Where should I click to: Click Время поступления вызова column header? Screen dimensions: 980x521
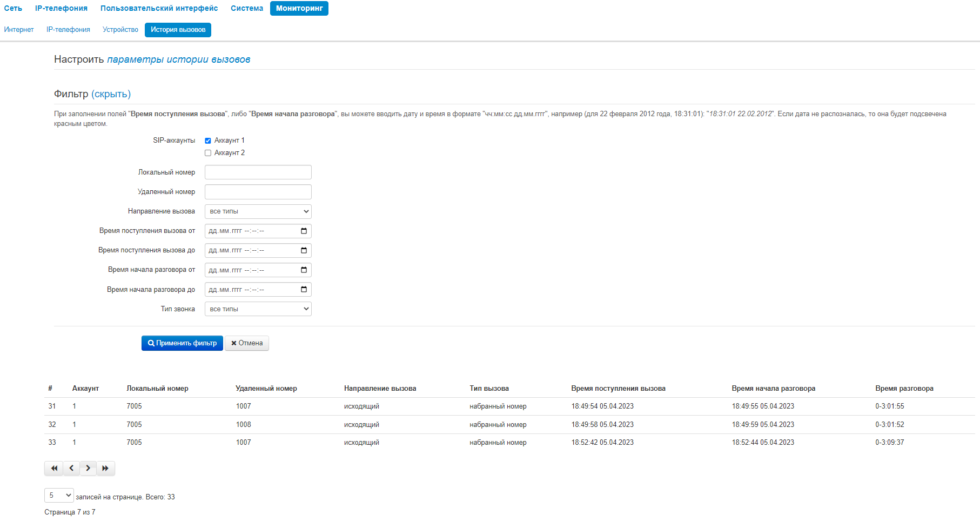point(618,389)
